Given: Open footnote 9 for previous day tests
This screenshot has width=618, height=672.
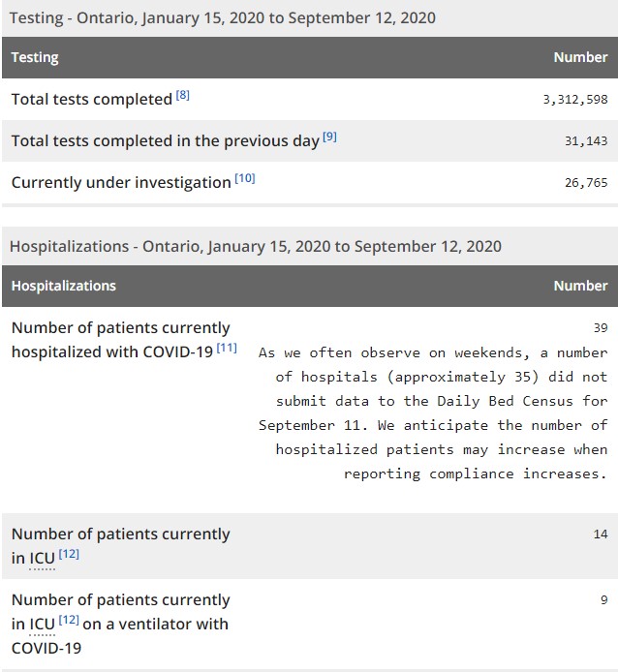Looking at the screenshot, I should coord(329,137).
